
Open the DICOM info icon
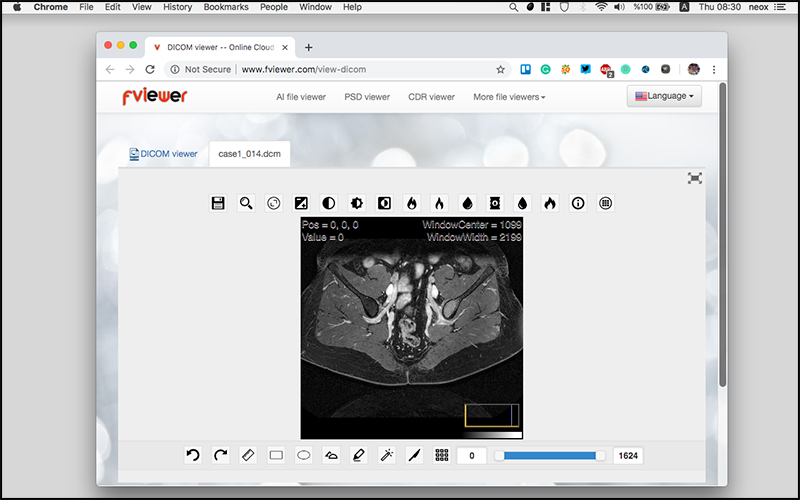[578, 203]
